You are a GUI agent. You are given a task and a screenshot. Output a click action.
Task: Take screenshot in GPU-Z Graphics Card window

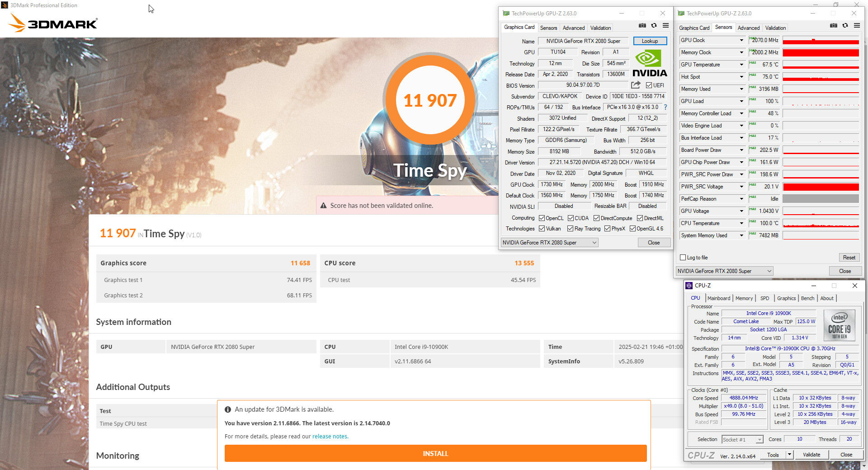tap(642, 26)
